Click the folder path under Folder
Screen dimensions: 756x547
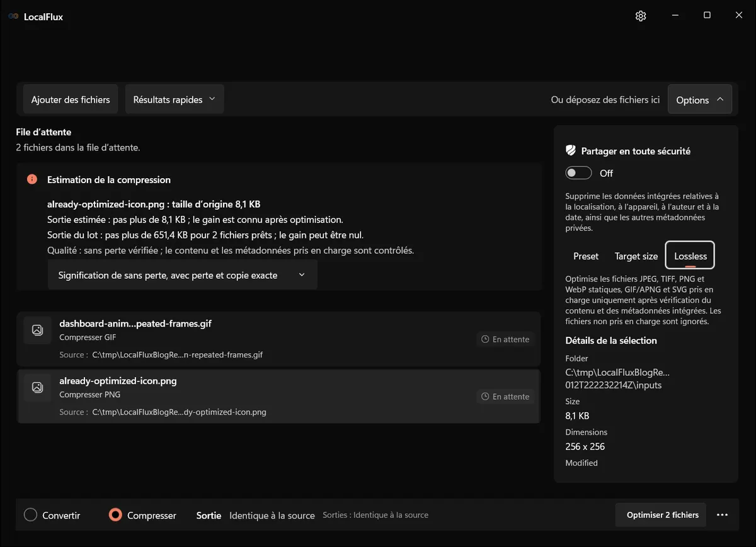(617, 378)
